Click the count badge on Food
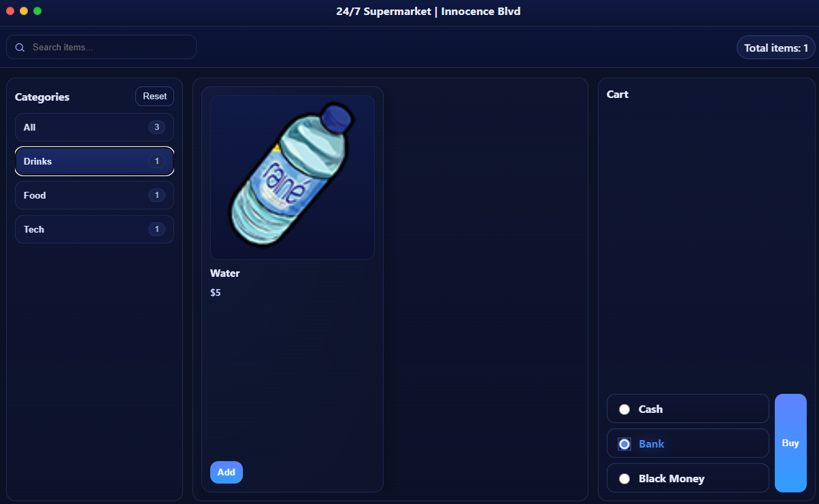Screen dimensions: 819x504 (156, 195)
